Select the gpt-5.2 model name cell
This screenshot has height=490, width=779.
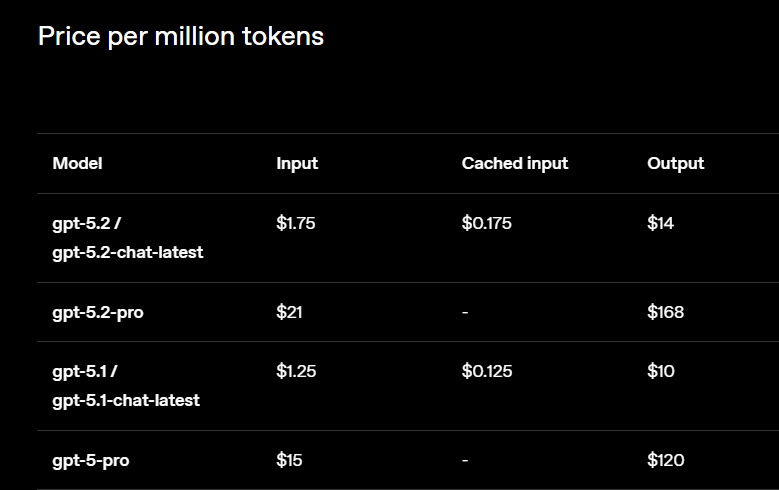[128, 238]
